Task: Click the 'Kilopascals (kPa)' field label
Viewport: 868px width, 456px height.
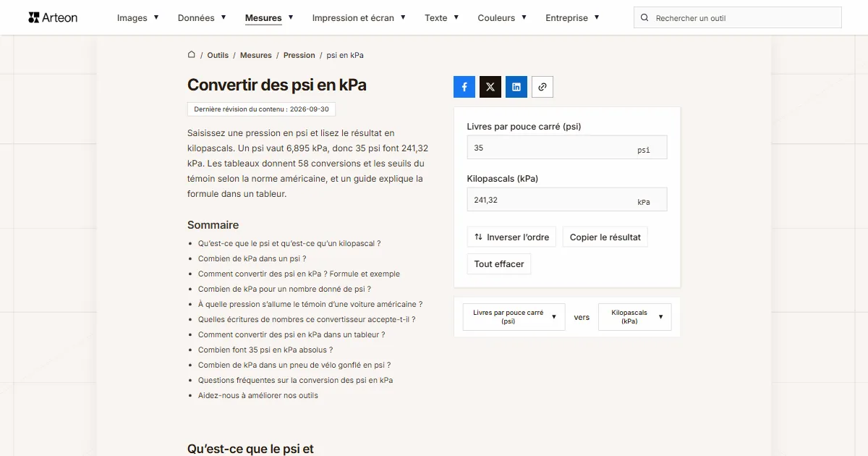Action: click(x=503, y=178)
